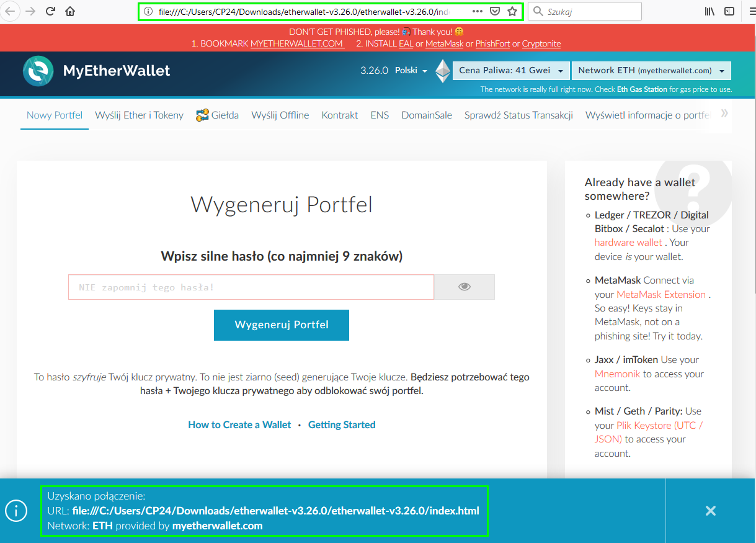Screen dimensions: 756x543
Task: Open site info icon in address bar
Action: [148, 11]
